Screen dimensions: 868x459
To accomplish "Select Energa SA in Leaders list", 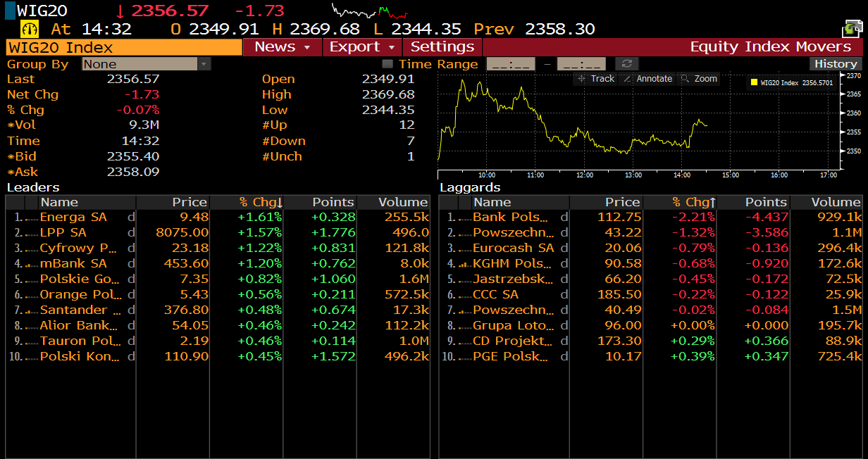I will 73,218.
